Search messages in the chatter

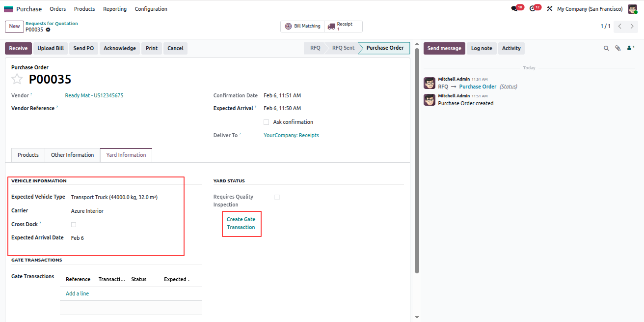click(606, 48)
